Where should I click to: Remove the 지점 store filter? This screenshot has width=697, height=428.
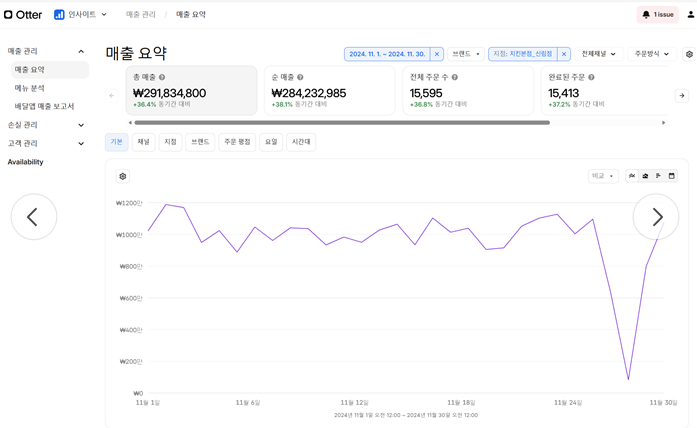coord(564,54)
